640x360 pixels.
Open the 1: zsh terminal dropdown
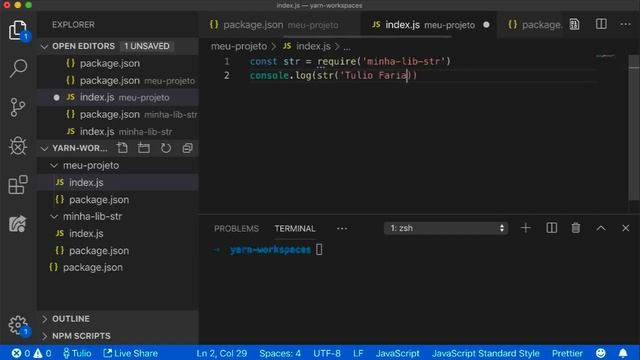(x=446, y=228)
